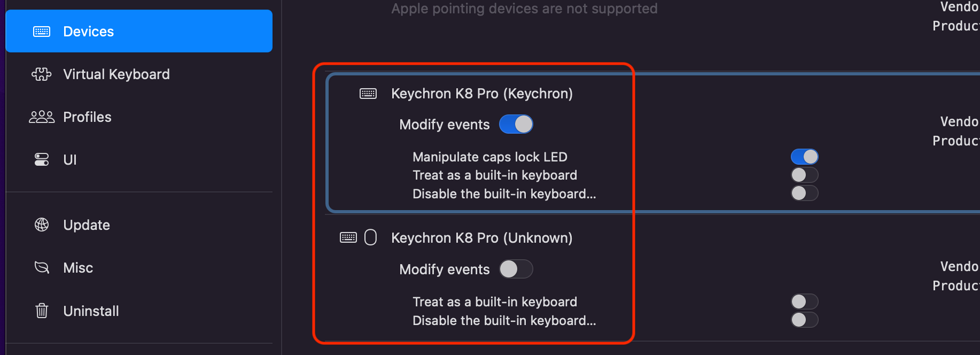Open the Misc settings section

tap(78, 268)
